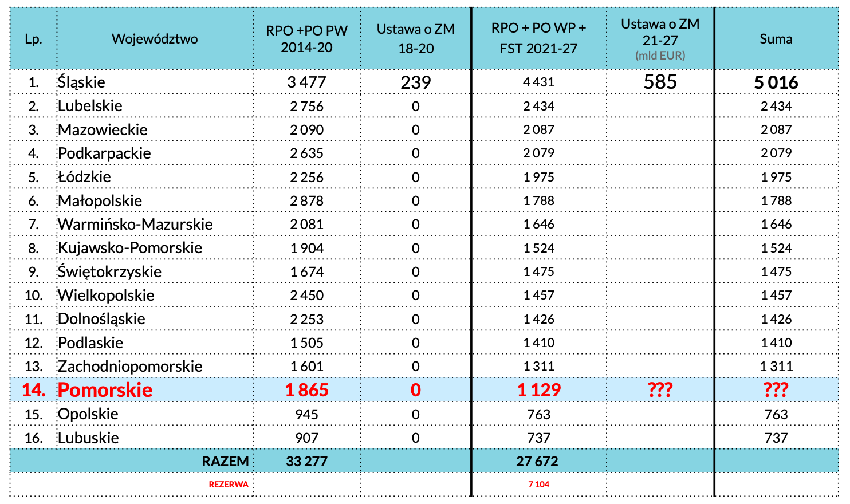Select the red value 1 865
Viewport: 850px width, 504px height.
(x=306, y=390)
